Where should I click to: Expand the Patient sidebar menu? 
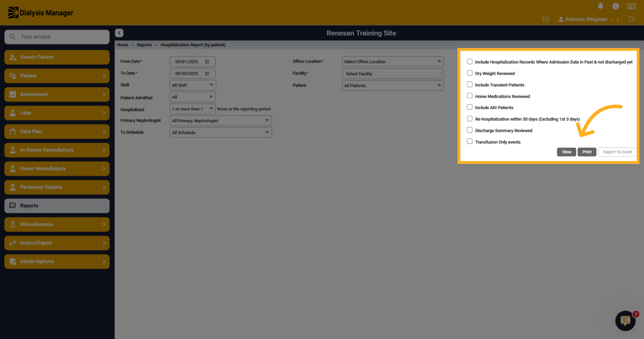coord(57,76)
